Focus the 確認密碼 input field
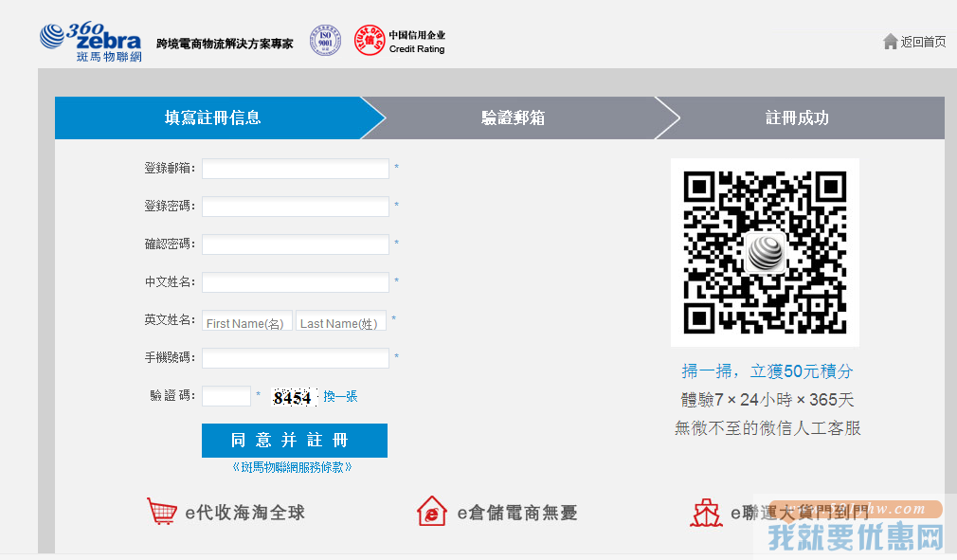The image size is (957, 560). (296, 244)
